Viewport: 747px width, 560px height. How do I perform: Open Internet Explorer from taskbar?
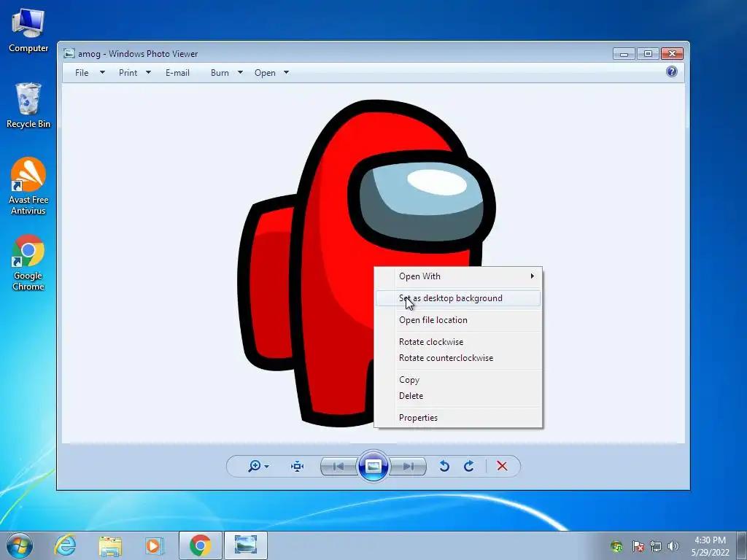coord(65,545)
